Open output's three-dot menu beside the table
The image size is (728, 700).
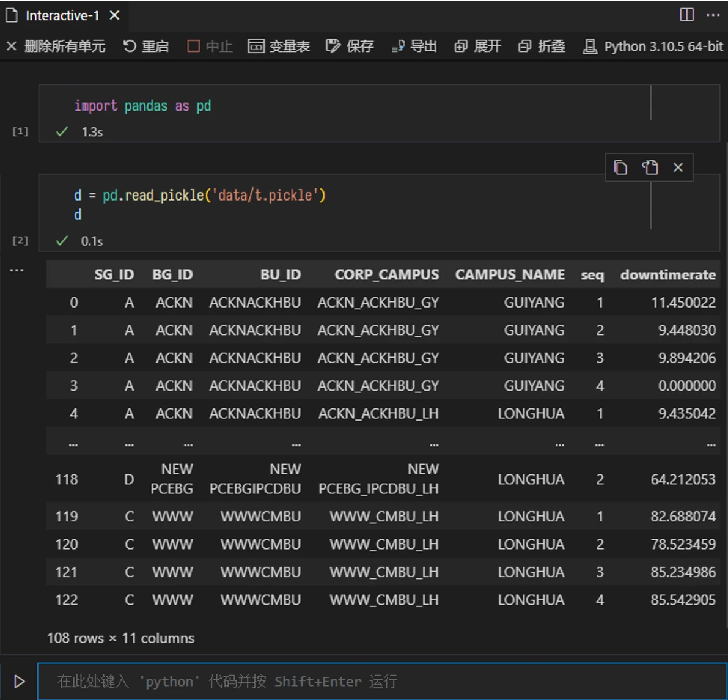point(17,270)
